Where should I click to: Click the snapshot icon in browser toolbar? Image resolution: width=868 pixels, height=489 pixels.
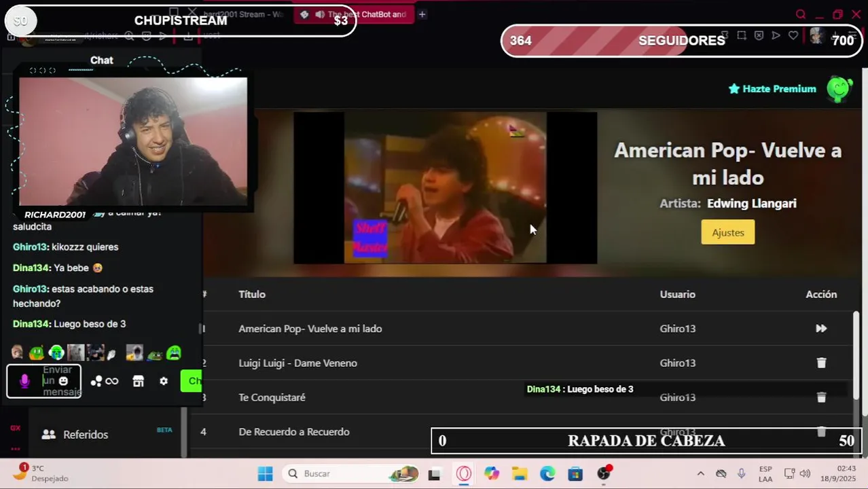tap(742, 35)
